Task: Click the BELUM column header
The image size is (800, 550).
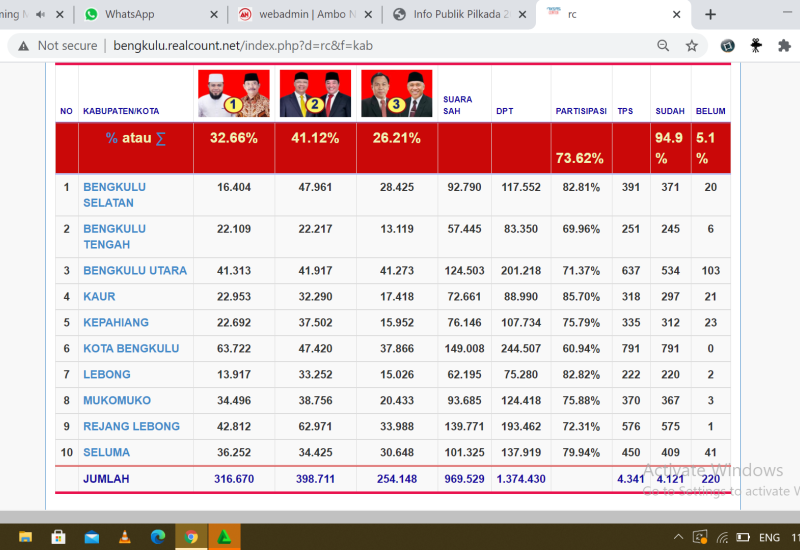Action: (710, 111)
